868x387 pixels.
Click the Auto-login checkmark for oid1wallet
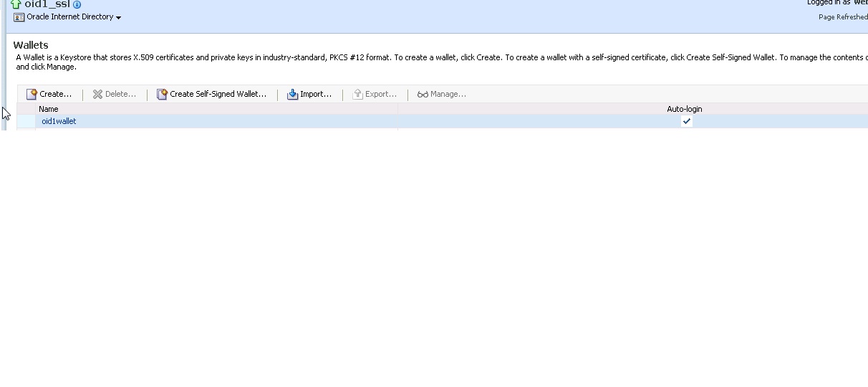[x=686, y=121]
